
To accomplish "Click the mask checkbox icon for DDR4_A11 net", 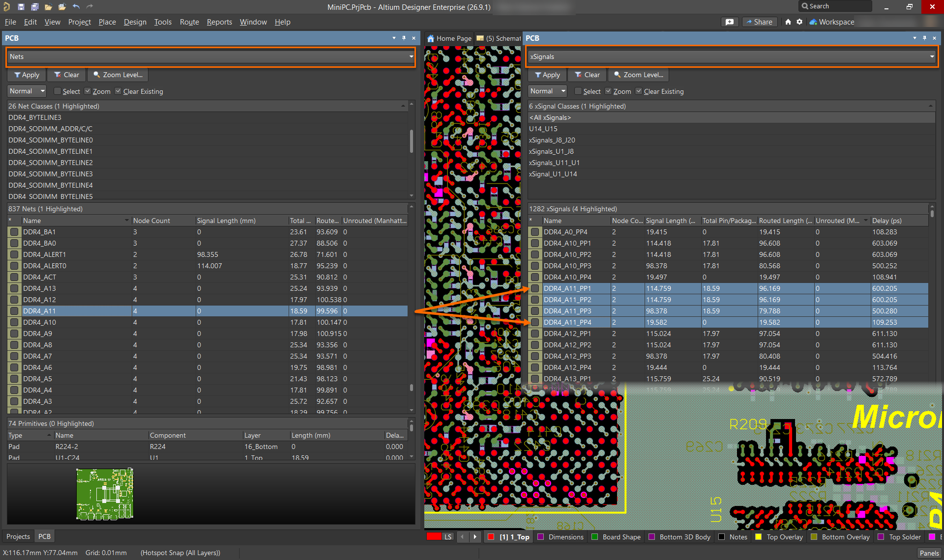I will click(x=14, y=311).
